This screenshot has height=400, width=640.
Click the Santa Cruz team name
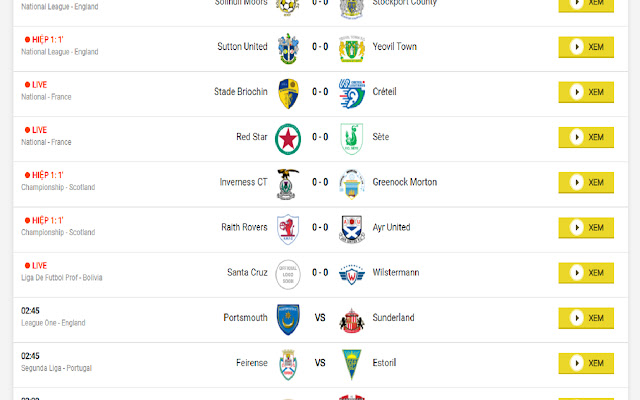(247, 272)
